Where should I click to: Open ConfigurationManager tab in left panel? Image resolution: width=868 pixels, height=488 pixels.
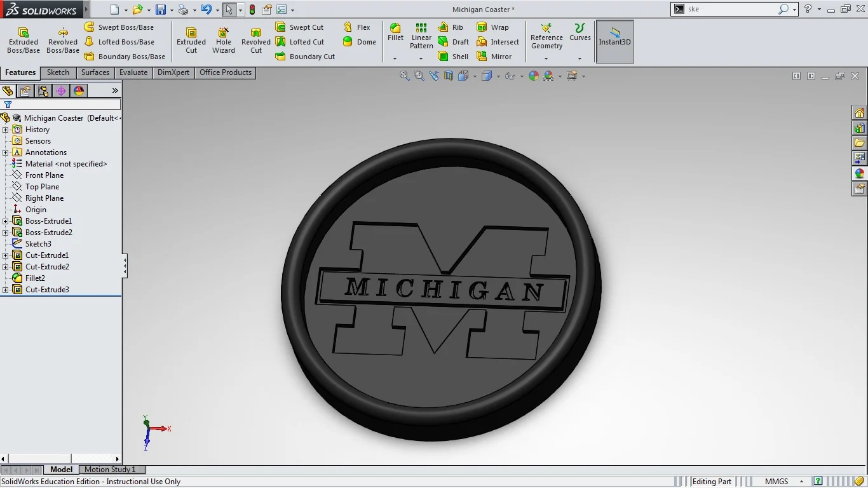[x=43, y=91]
